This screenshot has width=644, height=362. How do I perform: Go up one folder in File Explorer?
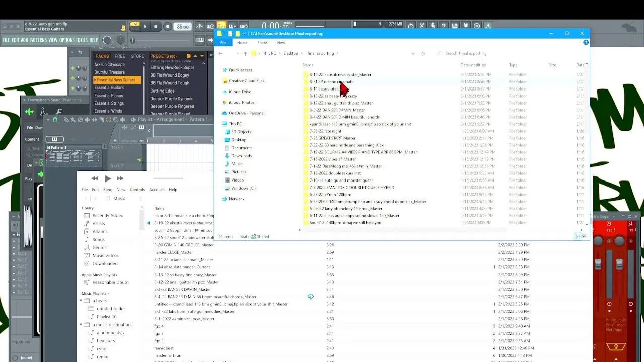click(245, 53)
